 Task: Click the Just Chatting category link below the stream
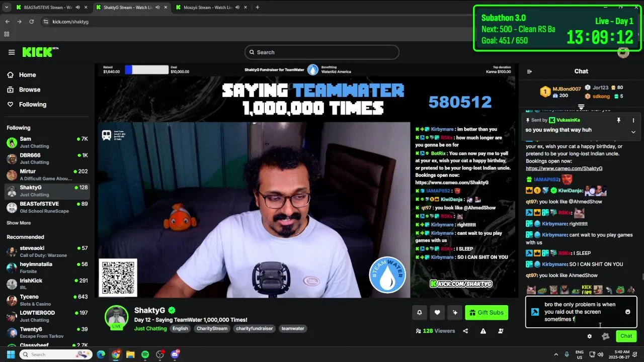pos(150,328)
